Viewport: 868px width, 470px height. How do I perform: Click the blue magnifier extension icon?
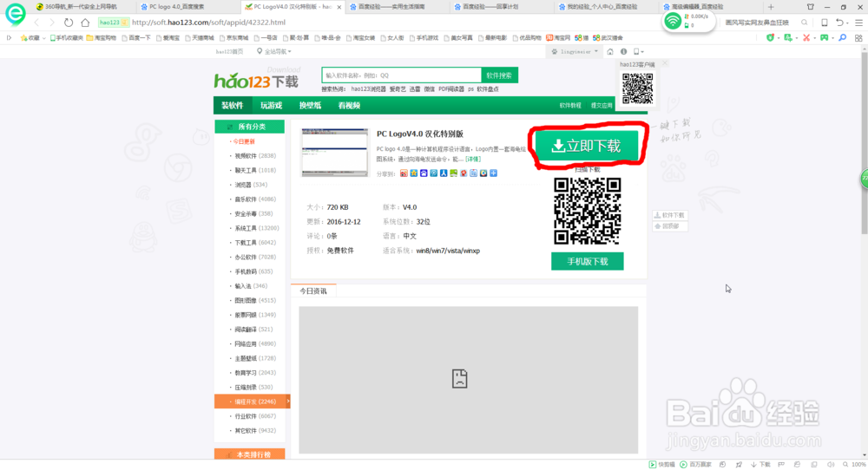[843, 37]
